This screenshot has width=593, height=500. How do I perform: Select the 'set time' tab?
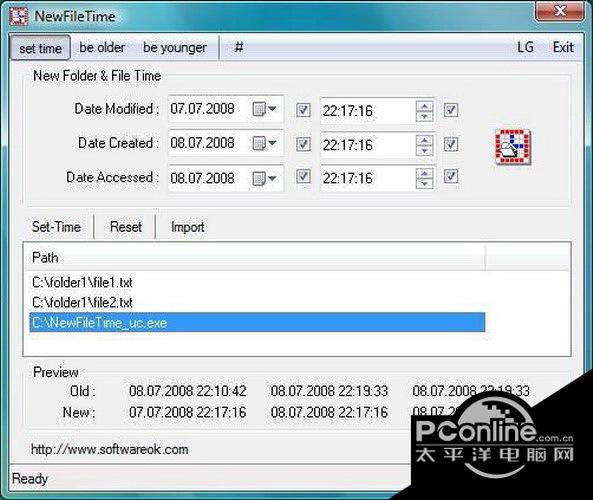pyautogui.click(x=40, y=48)
